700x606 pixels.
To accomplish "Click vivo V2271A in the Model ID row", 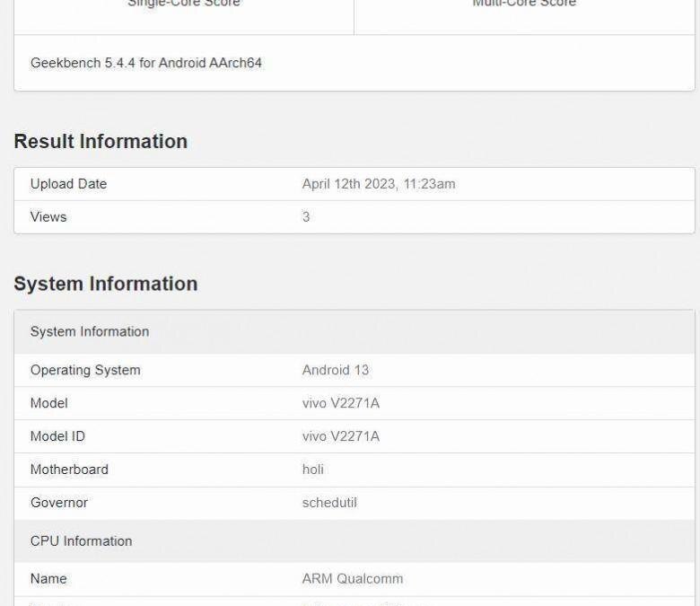I will point(341,437).
